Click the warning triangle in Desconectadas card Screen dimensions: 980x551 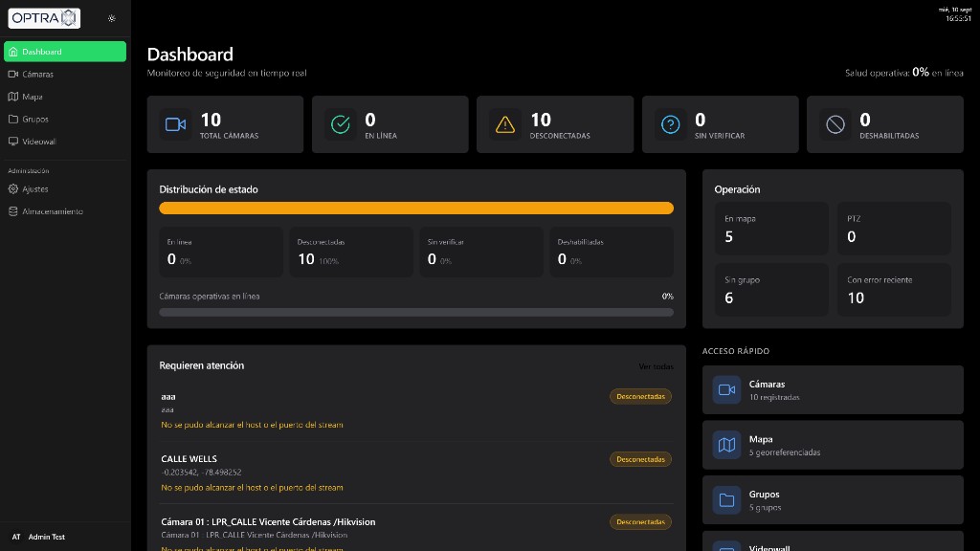click(505, 124)
